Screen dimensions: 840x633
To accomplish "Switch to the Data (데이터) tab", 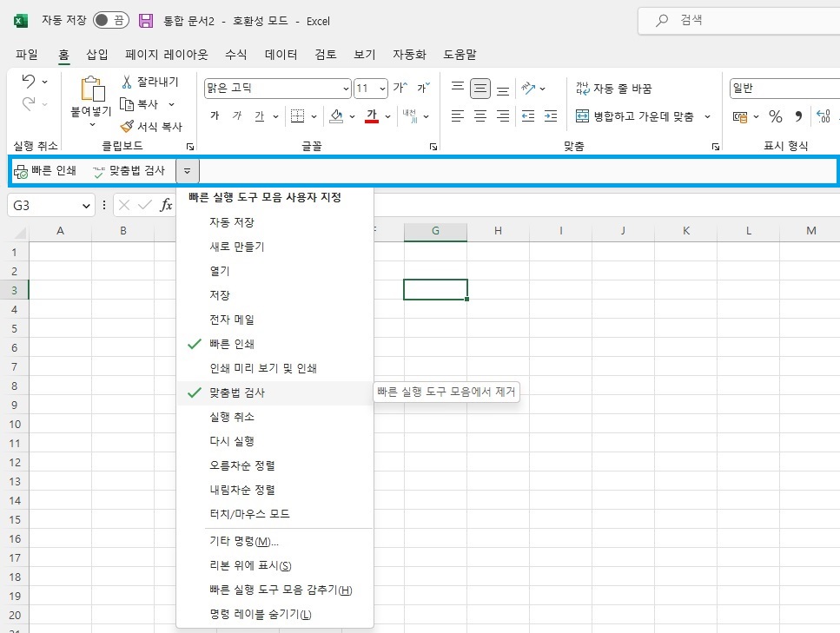I will (x=281, y=54).
